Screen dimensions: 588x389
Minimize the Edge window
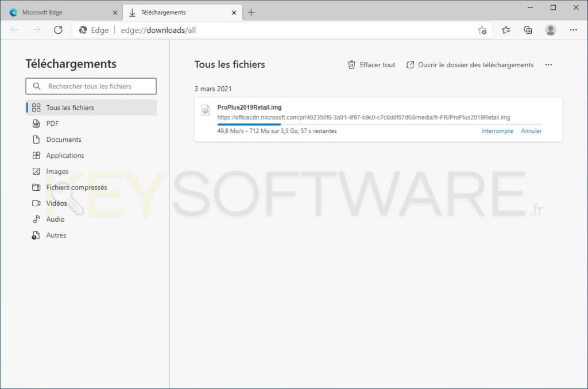click(x=530, y=7)
